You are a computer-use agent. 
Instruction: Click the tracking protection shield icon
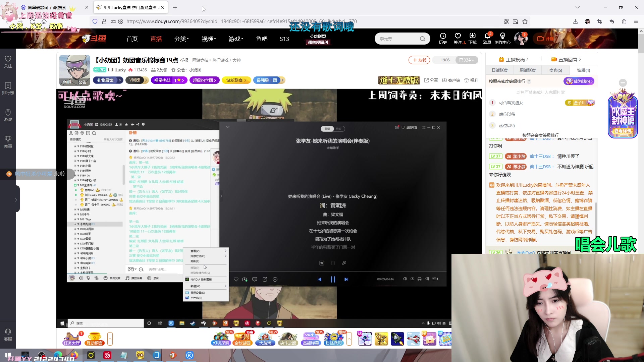pos(95,21)
